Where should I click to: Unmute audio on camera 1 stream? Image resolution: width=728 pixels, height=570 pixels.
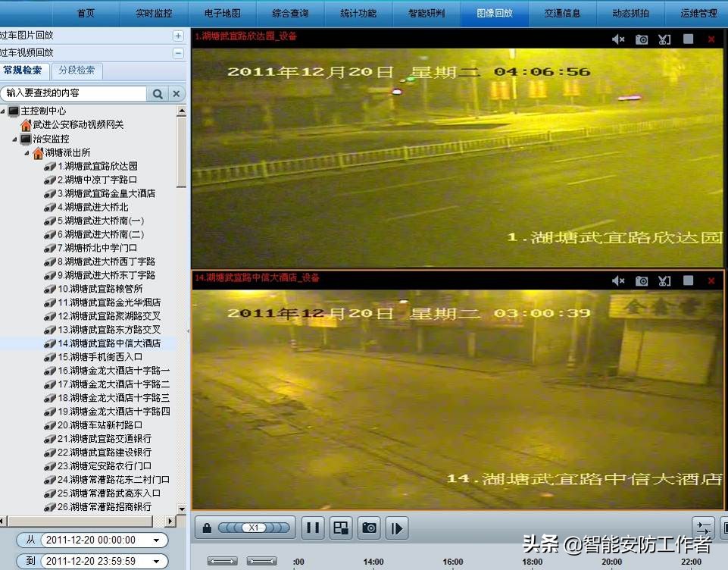click(617, 38)
